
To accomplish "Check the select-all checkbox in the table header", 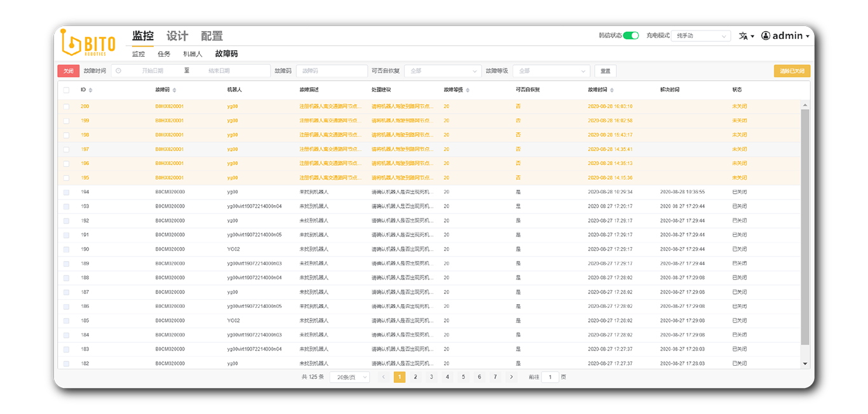I will click(x=66, y=90).
